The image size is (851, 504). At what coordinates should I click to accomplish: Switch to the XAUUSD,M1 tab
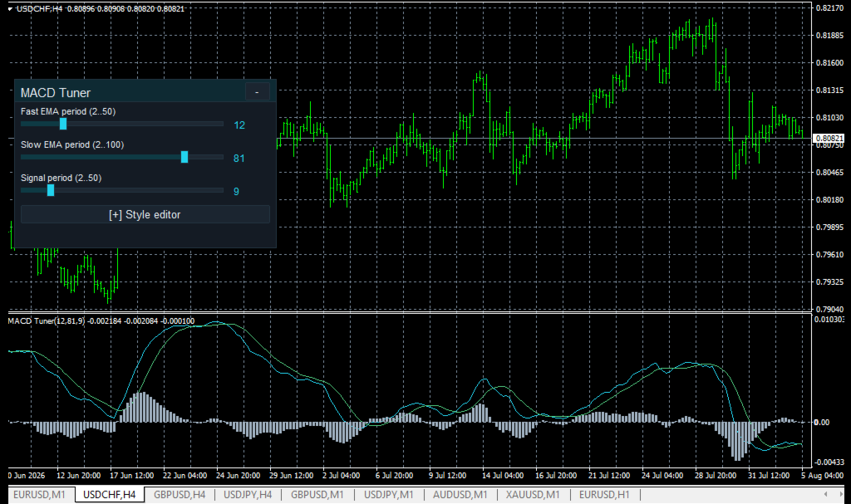(x=533, y=495)
